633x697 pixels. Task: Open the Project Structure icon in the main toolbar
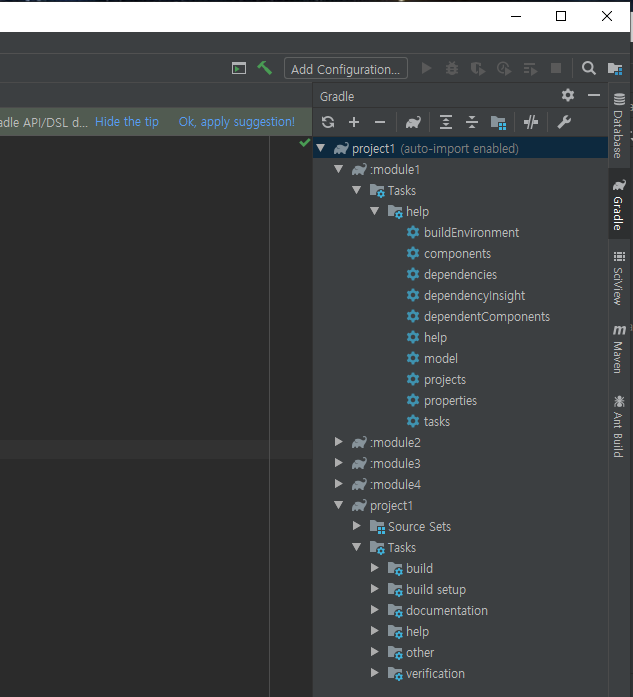[x=615, y=68]
